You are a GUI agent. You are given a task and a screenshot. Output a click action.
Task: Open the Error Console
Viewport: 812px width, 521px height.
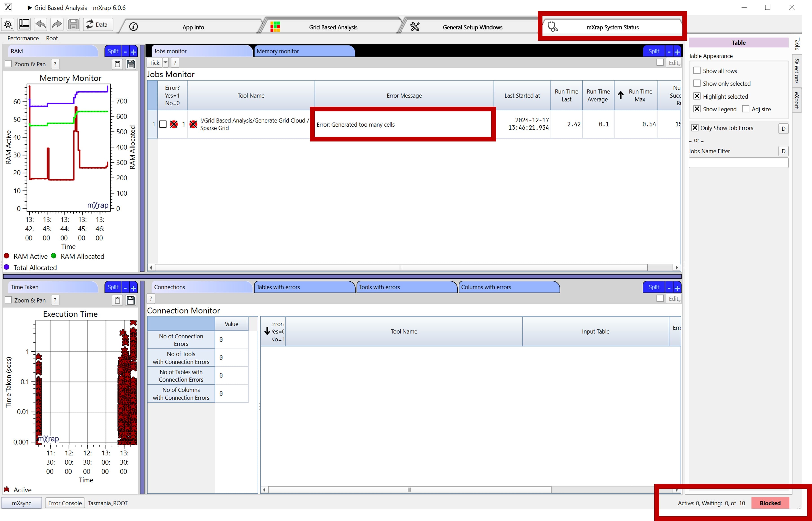pyautogui.click(x=65, y=503)
